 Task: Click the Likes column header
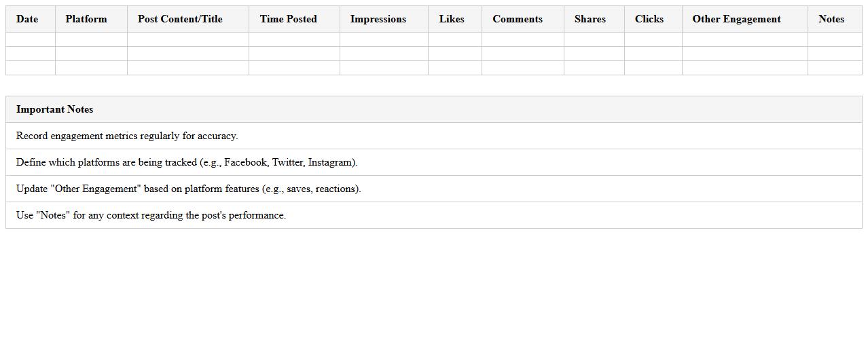click(x=452, y=19)
